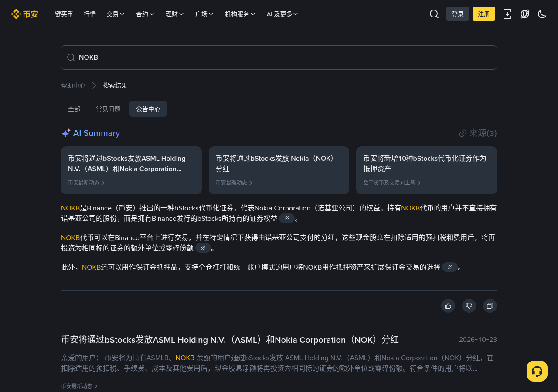
Task: Give the AI Summary a thumbs up
Action: [448, 306]
